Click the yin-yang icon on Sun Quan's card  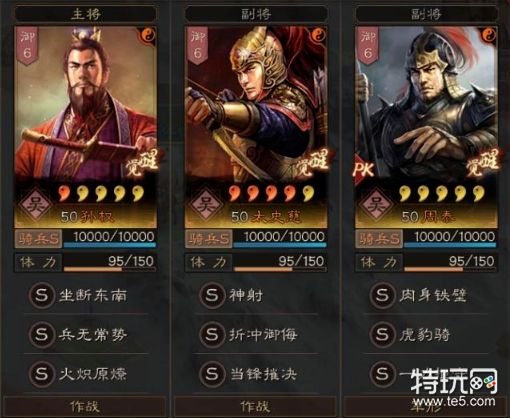coord(148,35)
